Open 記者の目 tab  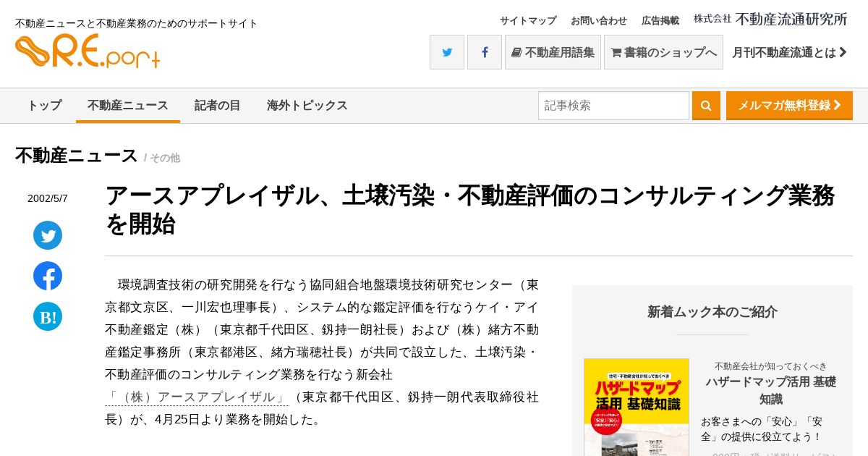point(218,106)
